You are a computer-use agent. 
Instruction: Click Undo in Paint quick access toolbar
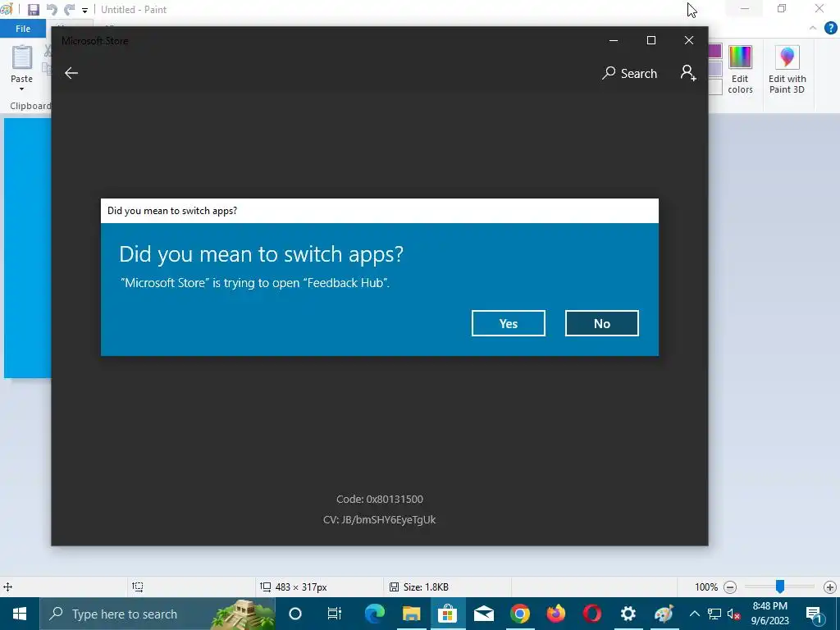click(52, 10)
